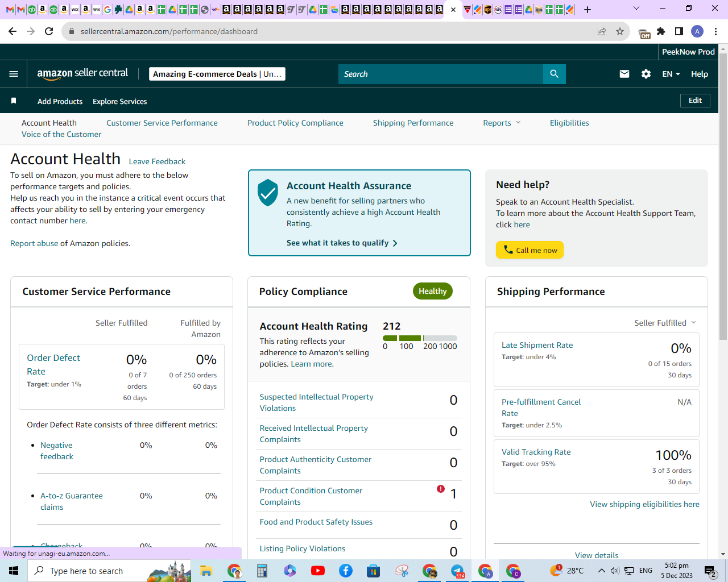This screenshot has height=582, width=728.
Task: Click the Account Health Rating progress bar
Action: (x=420, y=338)
